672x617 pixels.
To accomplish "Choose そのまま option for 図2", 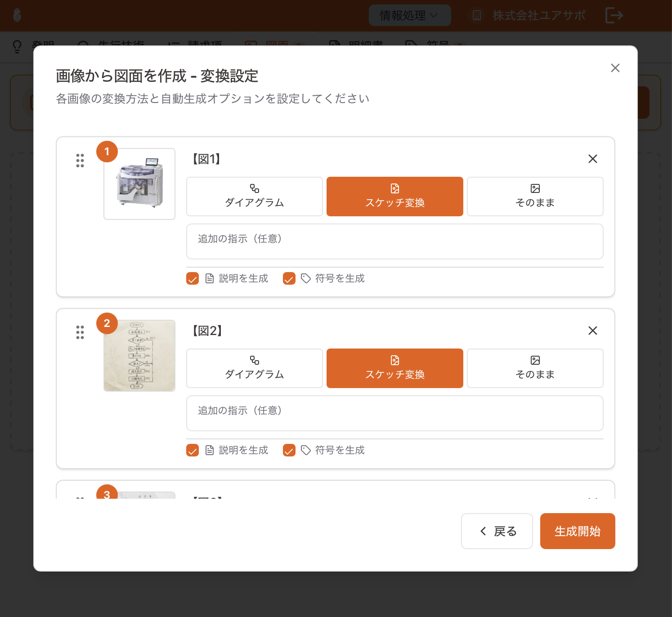I will [x=535, y=368].
